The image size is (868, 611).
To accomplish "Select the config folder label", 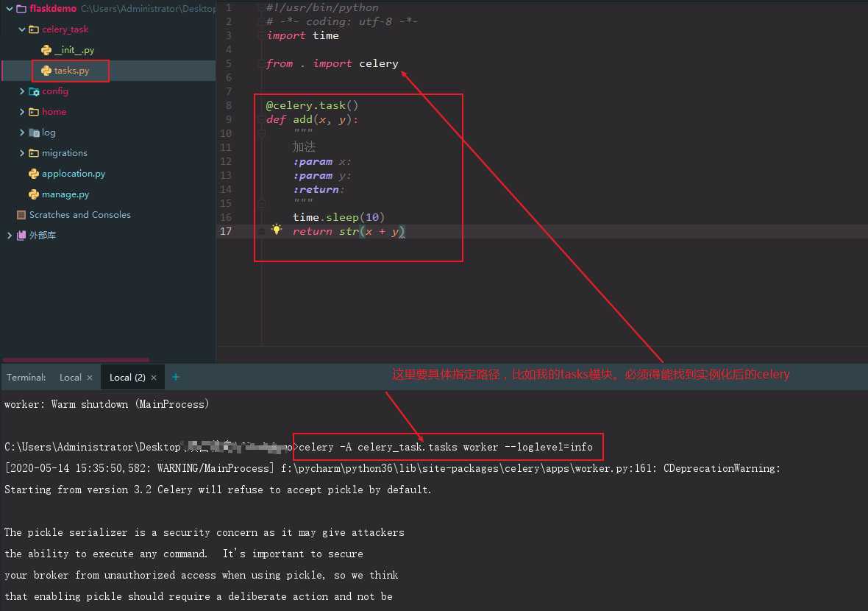I will pyautogui.click(x=55, y=91).
